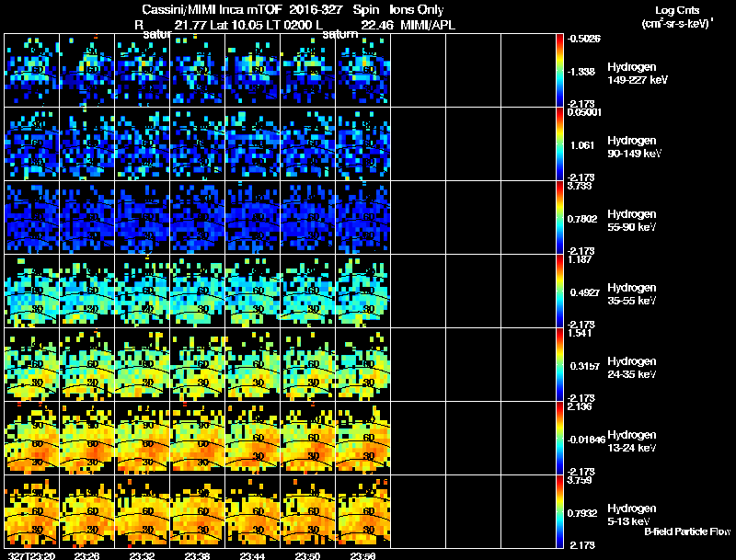Open the 5-13 keV image at 23:20
Image resolution: width=736 pixels, height=560 pixels.
[31, 511]
